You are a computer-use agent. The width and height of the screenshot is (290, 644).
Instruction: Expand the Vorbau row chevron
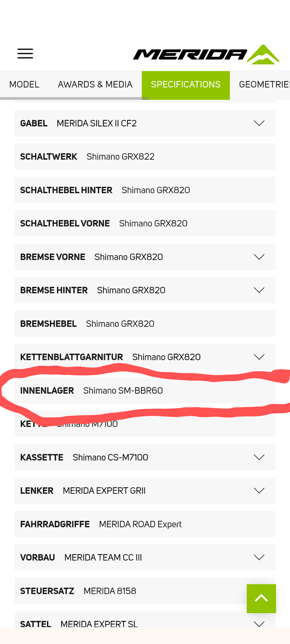point(259,557)
